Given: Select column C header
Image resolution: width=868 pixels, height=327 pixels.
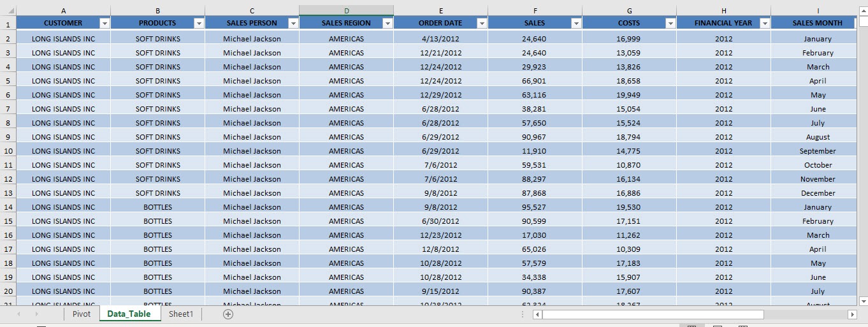Looking at the screenshot, I should coord(252,11).
